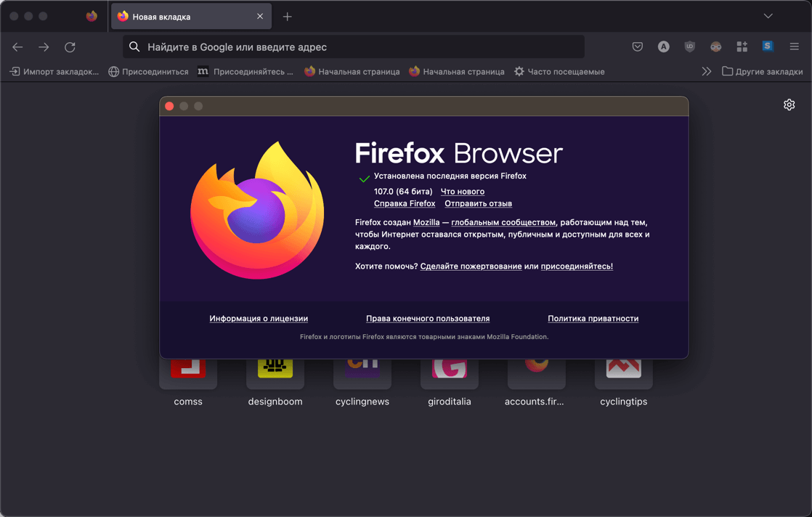Screen dimensions: 812x517
Task: Click pinned Firefox tab icon
Action: (92, 17)
